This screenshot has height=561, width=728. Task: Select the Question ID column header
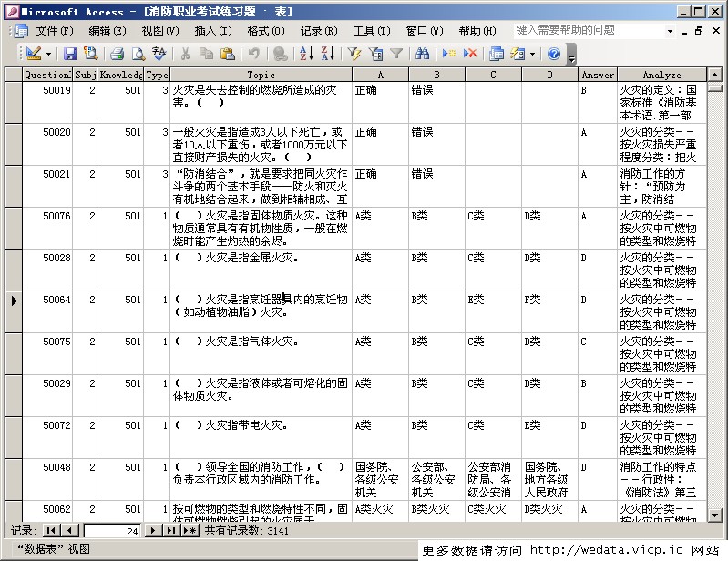coord(47,75)
